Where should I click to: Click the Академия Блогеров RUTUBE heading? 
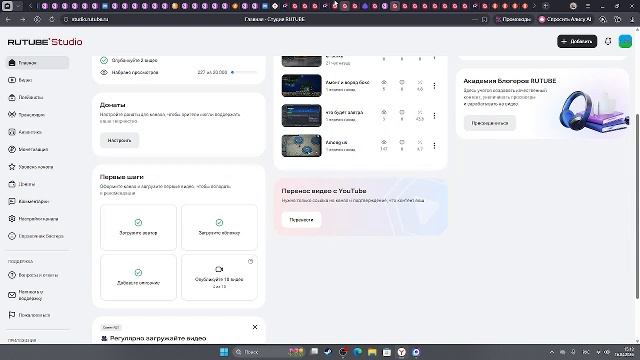[x=509, y=81]
